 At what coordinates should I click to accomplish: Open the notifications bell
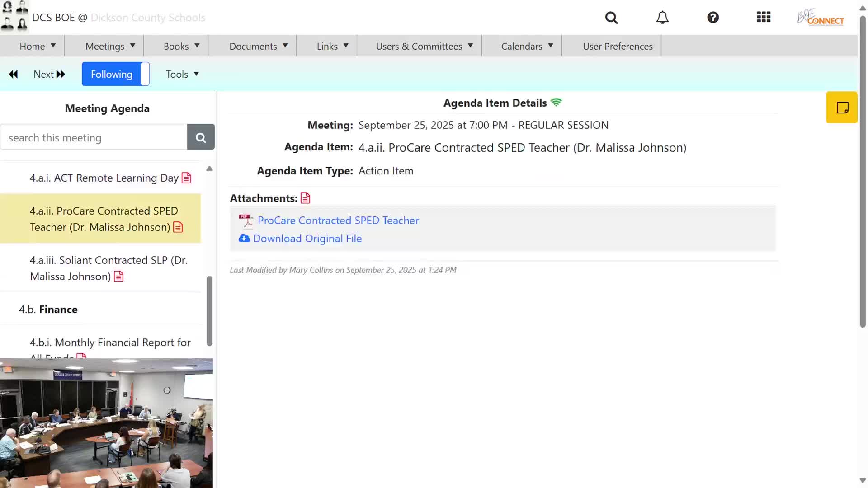point(662,18)
